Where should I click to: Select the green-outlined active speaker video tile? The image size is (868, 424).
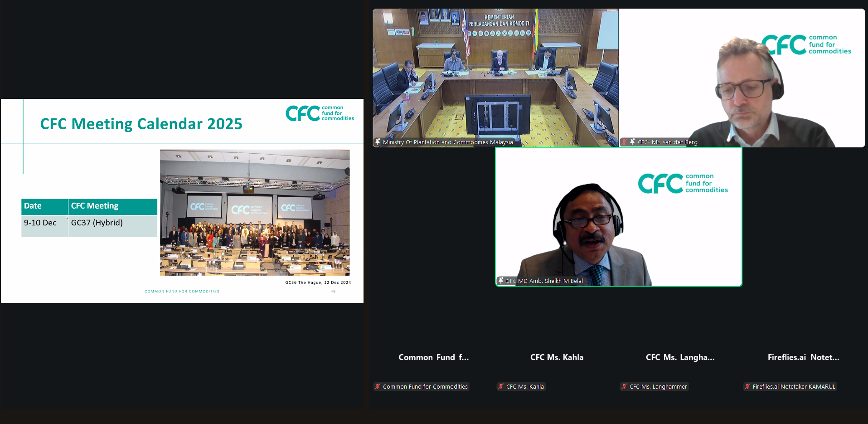click(x=618, y=216)
